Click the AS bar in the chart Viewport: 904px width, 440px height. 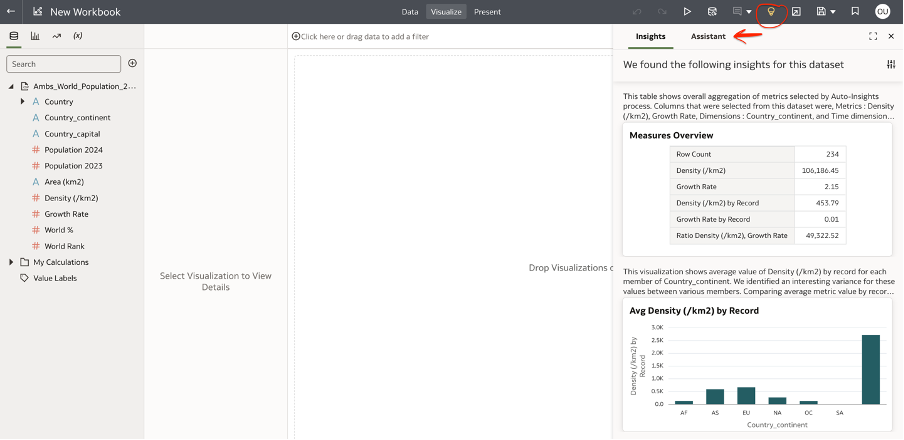(715, 397)
